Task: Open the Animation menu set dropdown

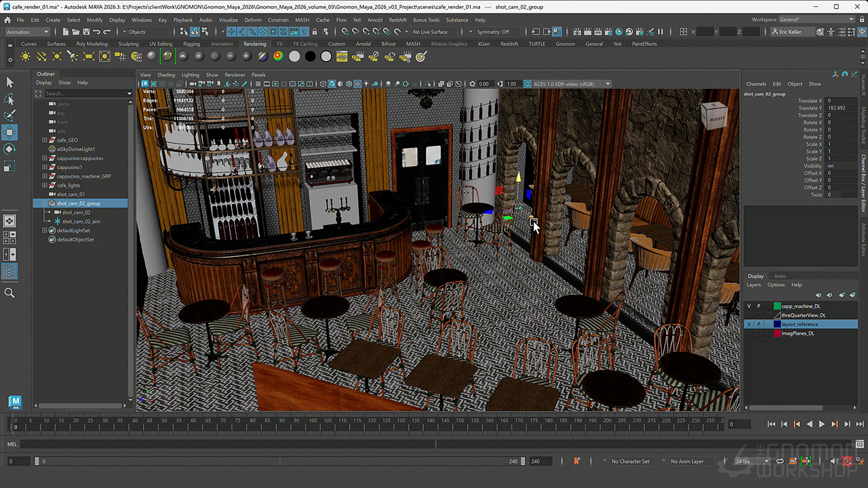Action: 27,32
